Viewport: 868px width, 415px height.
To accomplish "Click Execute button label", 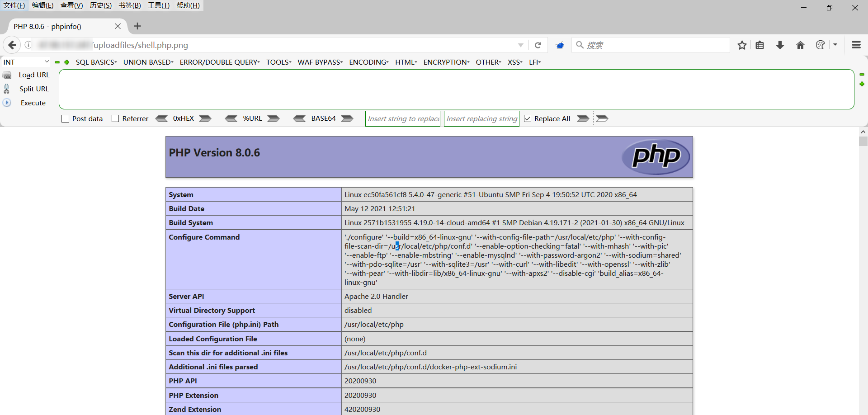I will pos(33,103).
